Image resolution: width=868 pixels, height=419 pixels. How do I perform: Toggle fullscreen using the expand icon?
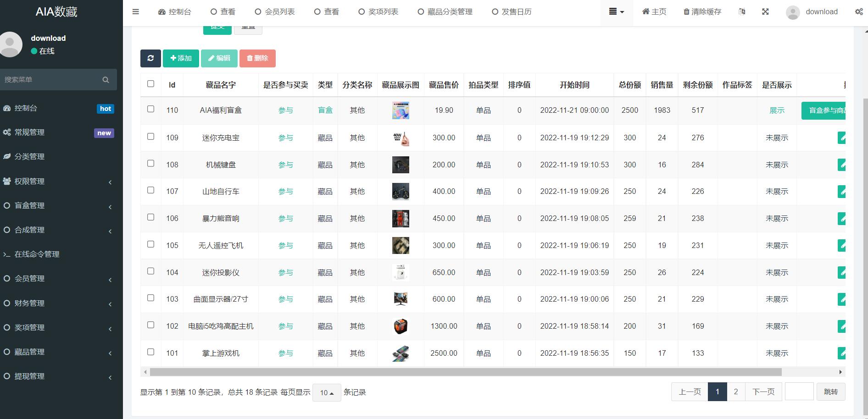click(765, 11)
